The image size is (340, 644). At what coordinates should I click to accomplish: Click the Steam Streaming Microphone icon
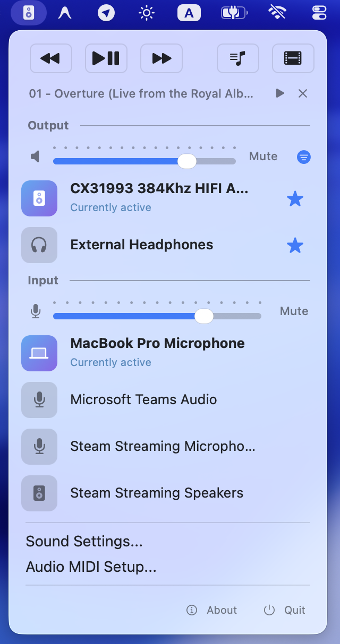pyautogui.click(x=39, y=447)
